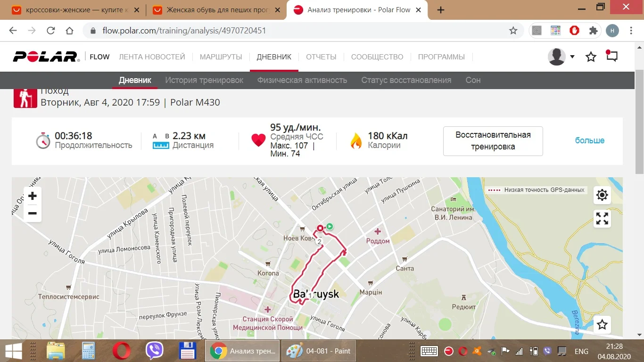Open the Extensions puzzle icon

(x=593, y=31)
